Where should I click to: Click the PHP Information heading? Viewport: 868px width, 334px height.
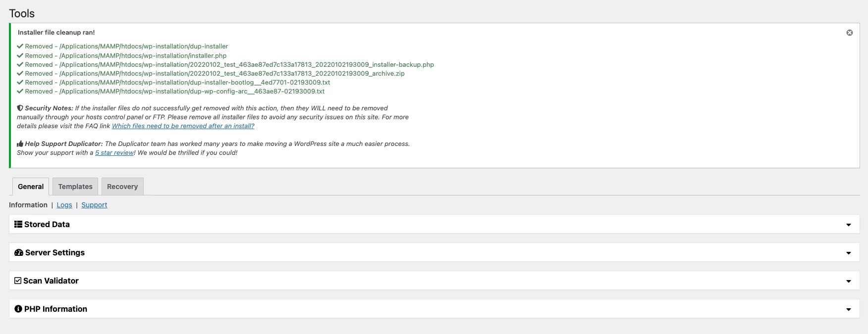[55, 309]
